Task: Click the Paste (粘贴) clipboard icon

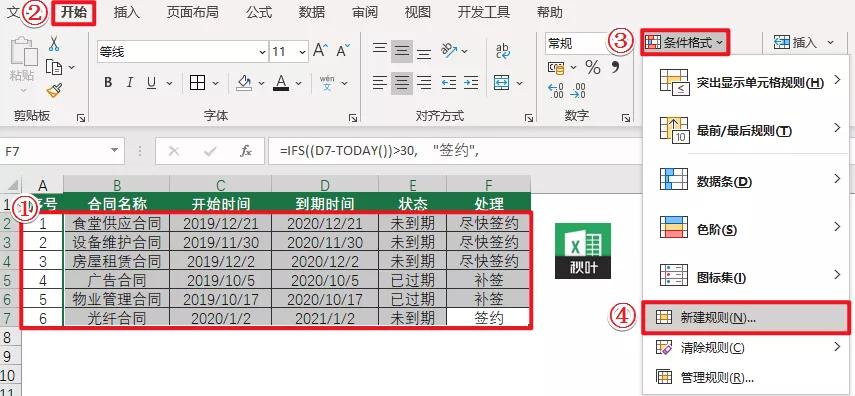Action: 24,52
